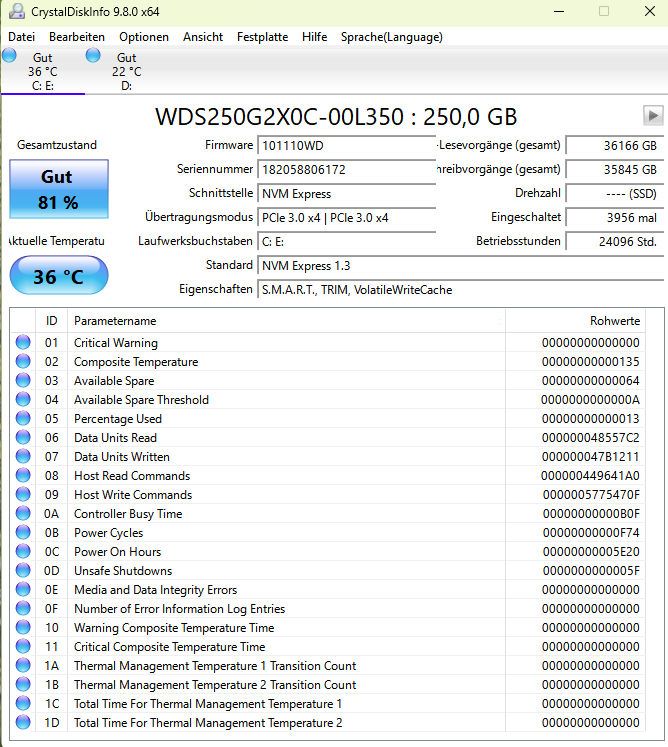This screenshot has width=668, height=747.
Task: Click the 36 °C temperature button
Action: click(x=59, y=276)
